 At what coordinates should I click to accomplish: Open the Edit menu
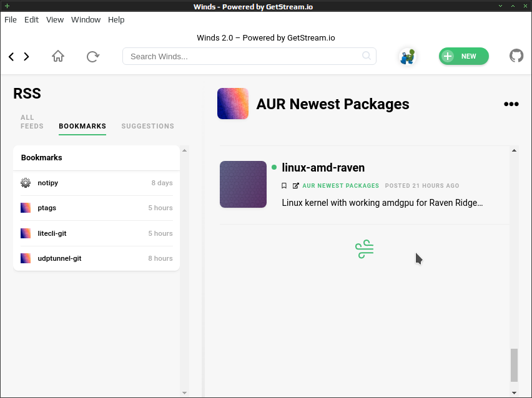(x=32, y=20)
